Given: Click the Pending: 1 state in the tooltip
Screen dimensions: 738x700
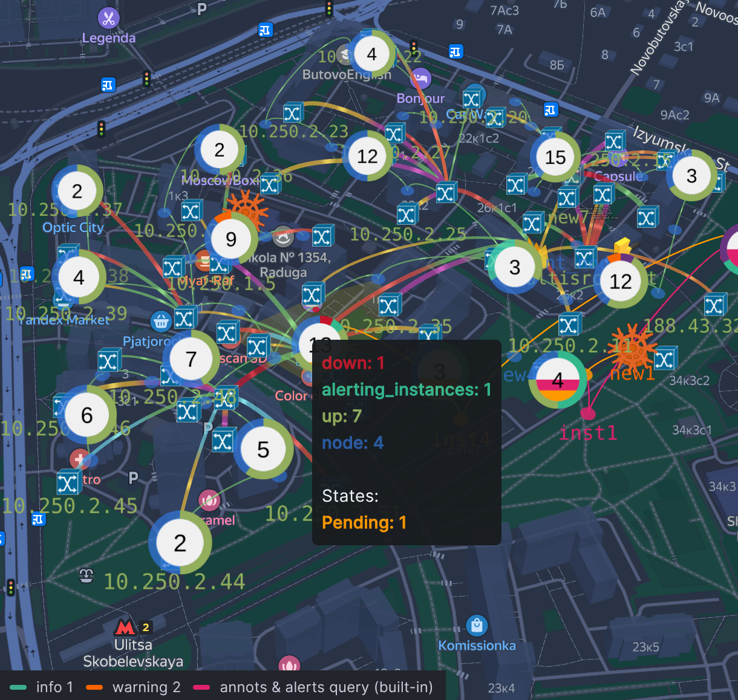Looking at the screenshot, I should point(364,522).
